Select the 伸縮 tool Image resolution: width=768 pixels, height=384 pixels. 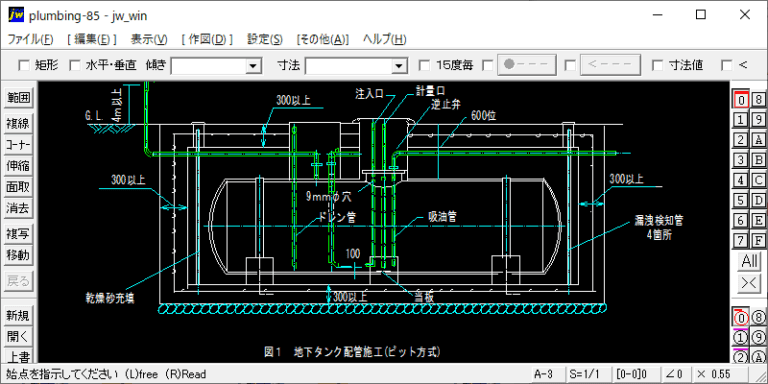point(18,166)
